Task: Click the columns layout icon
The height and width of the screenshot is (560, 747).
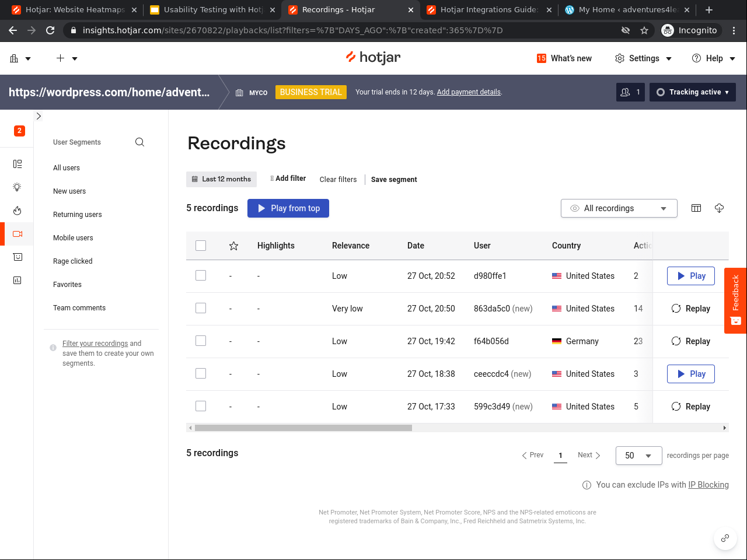Action: click(x=696, y=208)
